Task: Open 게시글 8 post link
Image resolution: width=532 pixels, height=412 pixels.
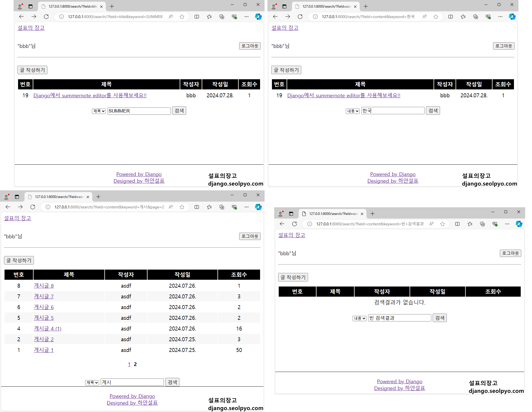Action: [44, 286]
